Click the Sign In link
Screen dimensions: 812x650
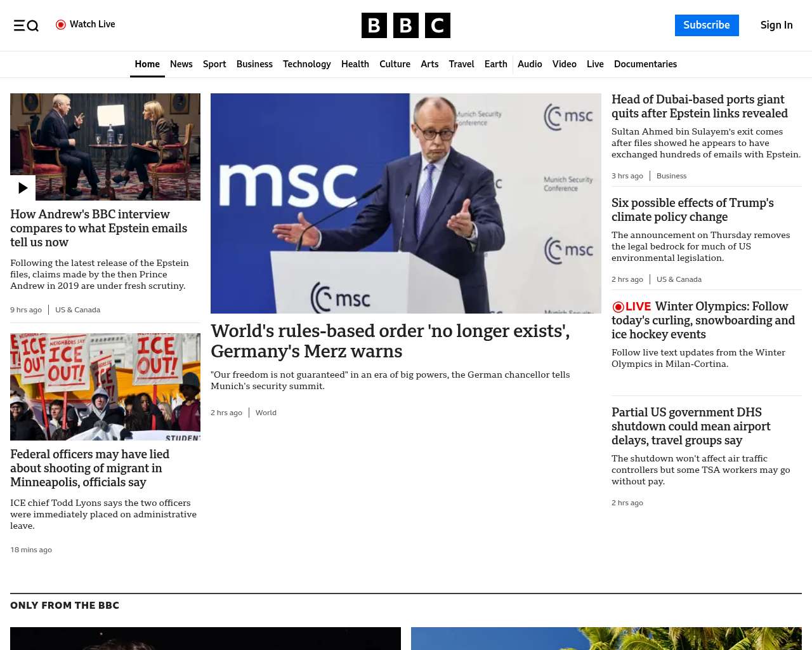tap(776, 25)
